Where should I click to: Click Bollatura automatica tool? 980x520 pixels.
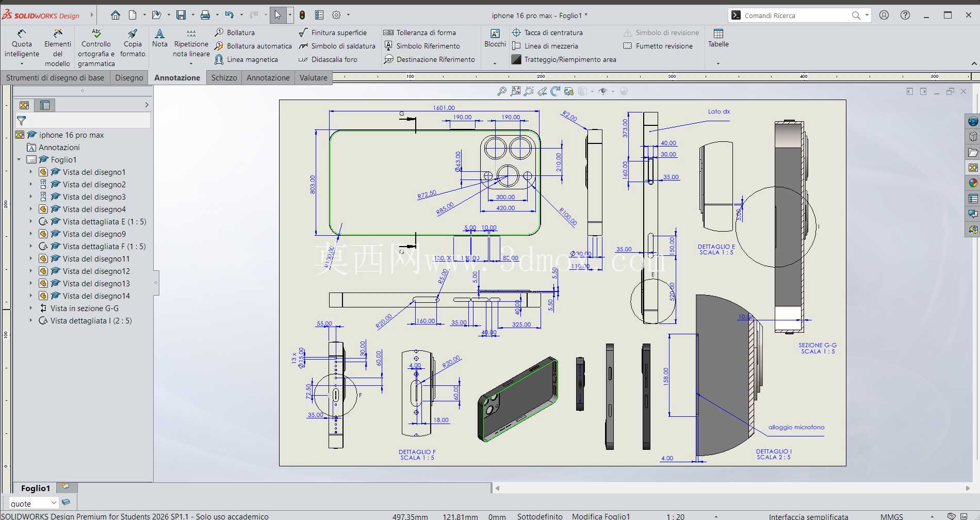(253, 46)
